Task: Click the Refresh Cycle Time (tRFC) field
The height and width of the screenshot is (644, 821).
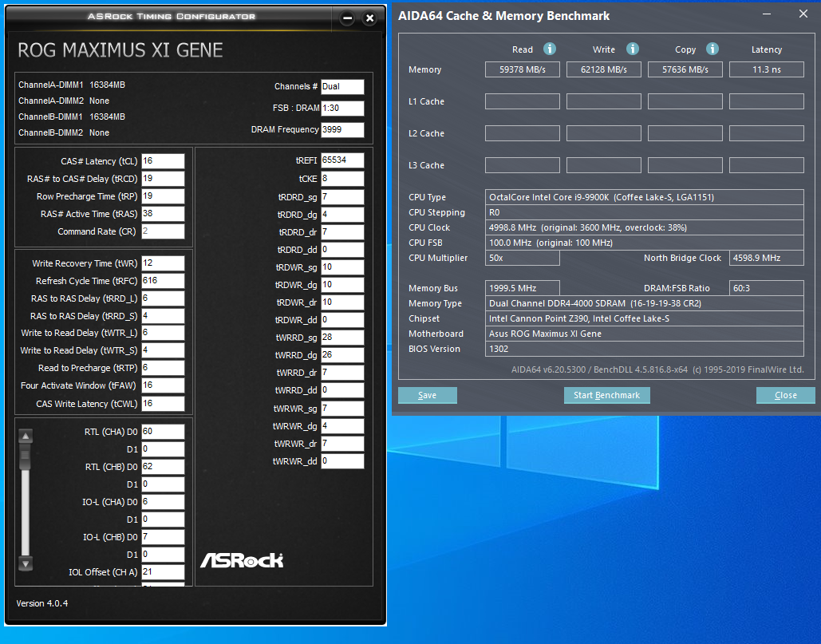Action: (163, 281)
